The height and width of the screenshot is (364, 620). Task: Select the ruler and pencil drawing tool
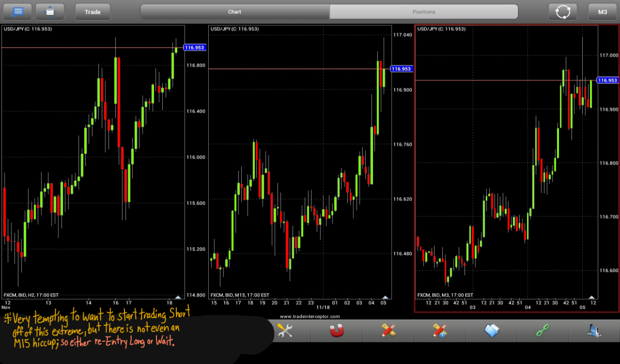pos(388,330)
